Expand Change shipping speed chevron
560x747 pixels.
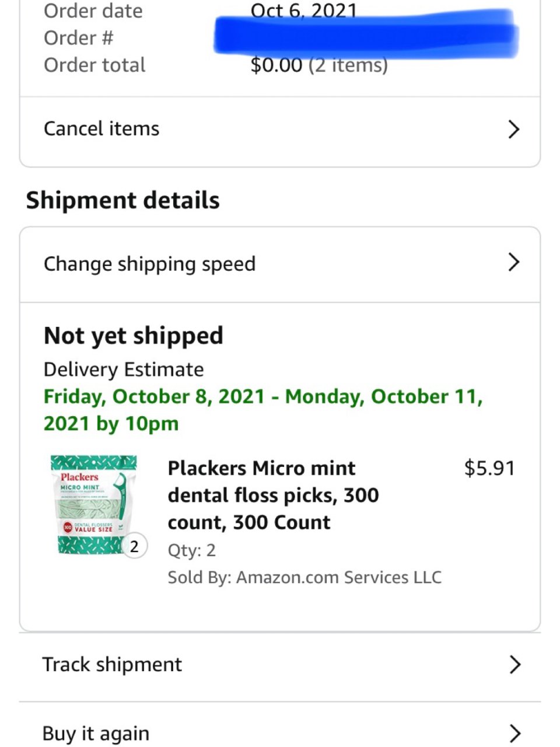click(513, 263)
